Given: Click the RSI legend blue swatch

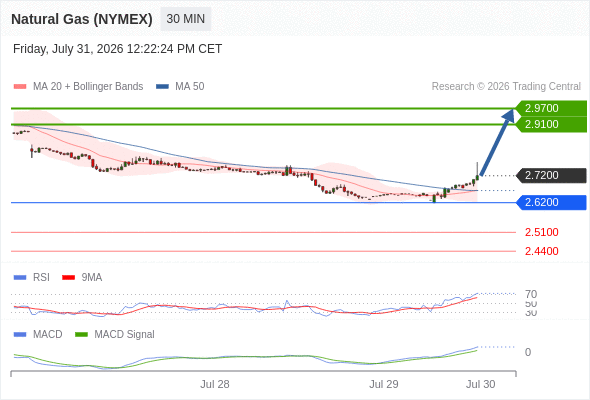Looking at the screenshot, I should [x=20, y=278].
